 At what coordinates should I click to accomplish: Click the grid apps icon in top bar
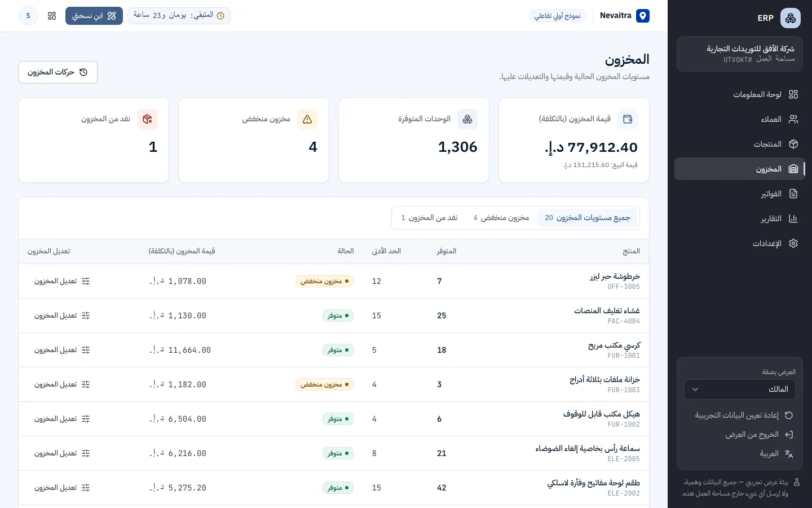click(x=52, y=16)
